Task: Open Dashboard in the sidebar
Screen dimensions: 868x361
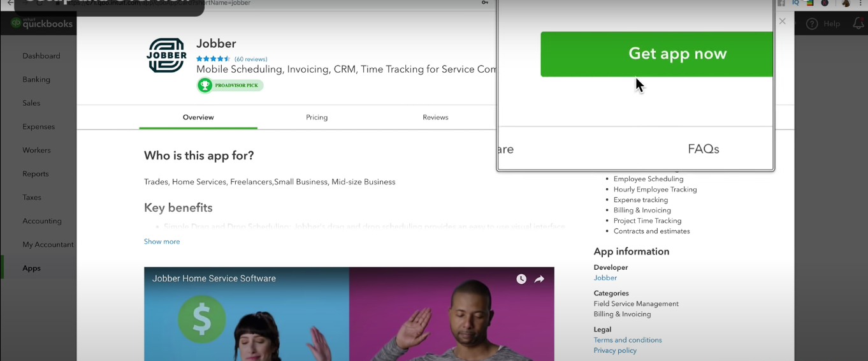Action: pyautogui.click(x=41, y=56)
